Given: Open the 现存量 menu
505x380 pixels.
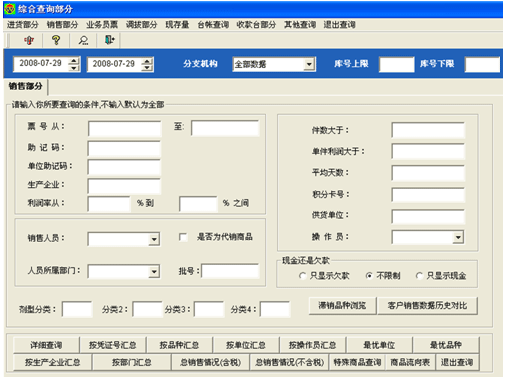Looking at the screenshot, I should pyautogui.click(x=177, y=25).
